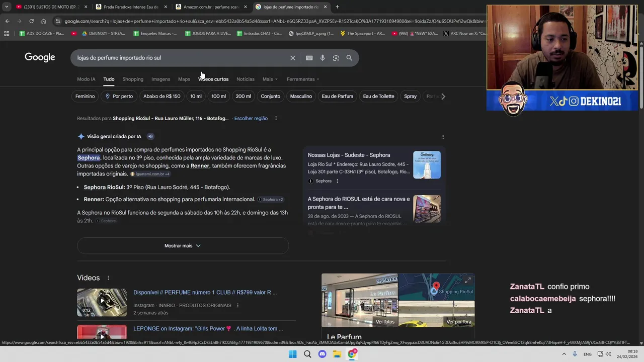644x362 pixels.
Task: Open the iguatemi.com.br +4 source chip
Action: click(x=150, y=174)
